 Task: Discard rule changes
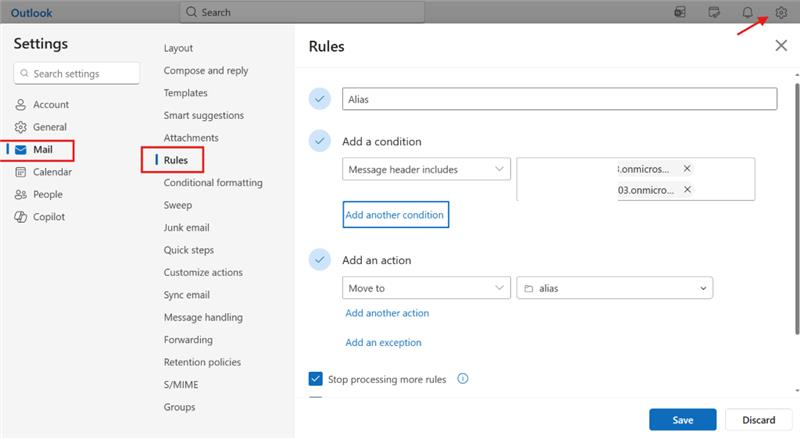click(759, 420)
